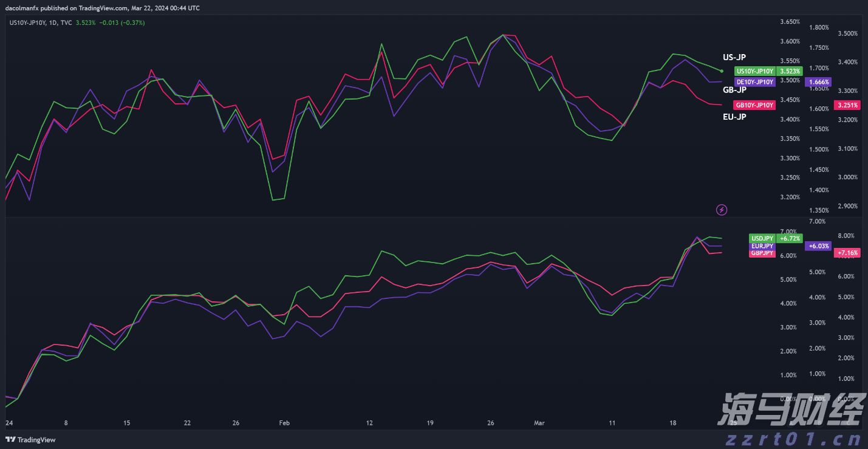Viewport: 868px width, 449px height.
Task: Click date 15 on the time axis
Action: tap(126, 423)
